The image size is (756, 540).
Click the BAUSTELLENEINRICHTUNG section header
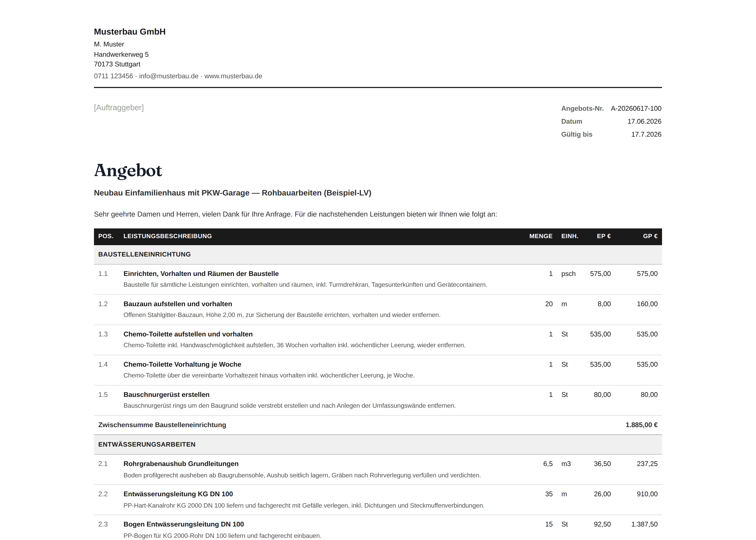[378, 254]
